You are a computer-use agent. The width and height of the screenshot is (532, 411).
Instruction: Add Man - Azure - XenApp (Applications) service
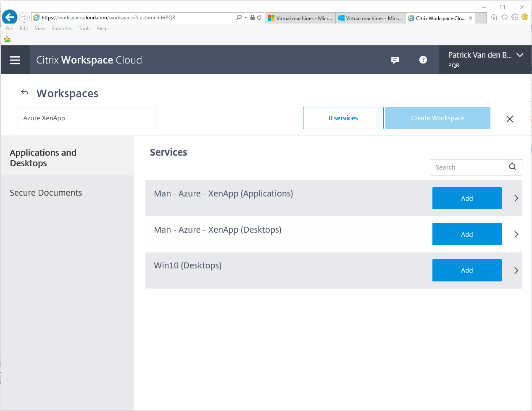467,198
